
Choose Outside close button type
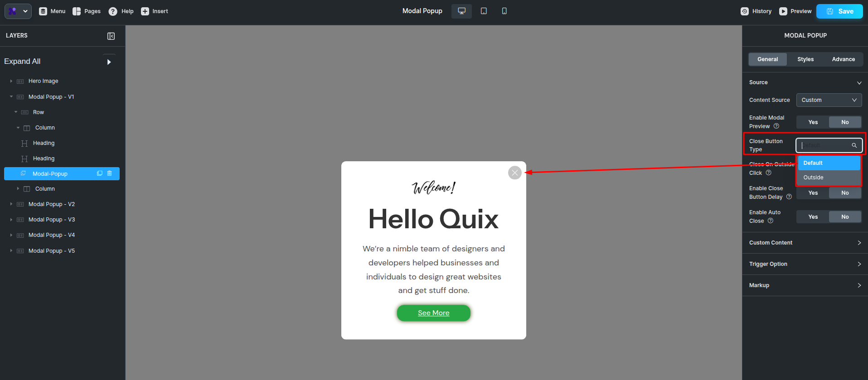point(829,178)
